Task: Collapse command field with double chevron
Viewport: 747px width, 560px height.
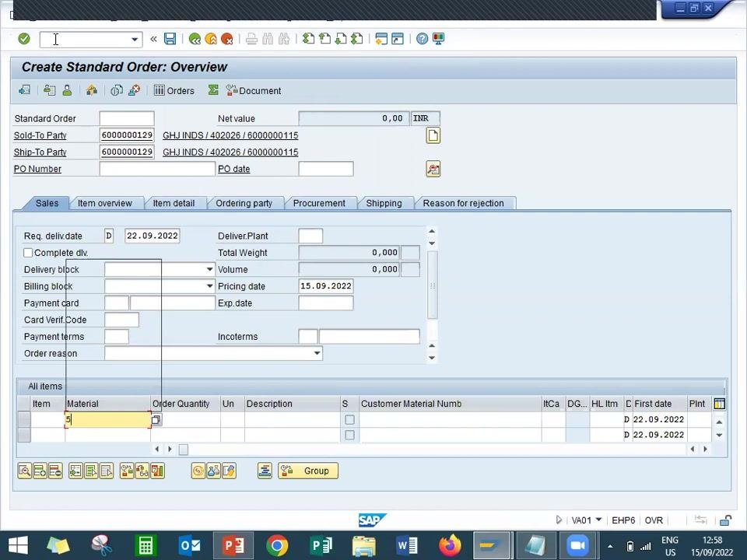Action: tap(153, 39)
